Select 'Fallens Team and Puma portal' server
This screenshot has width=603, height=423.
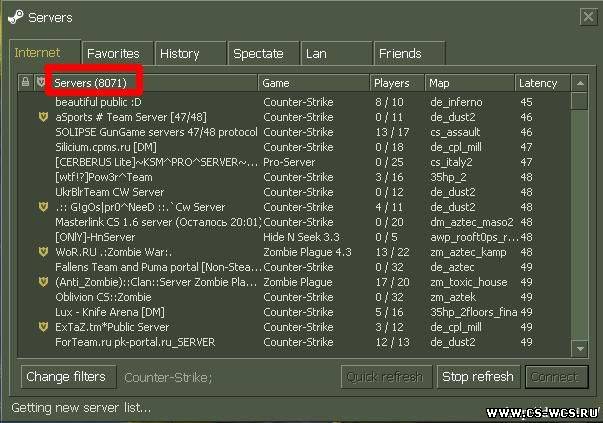(x=294, y=267)
